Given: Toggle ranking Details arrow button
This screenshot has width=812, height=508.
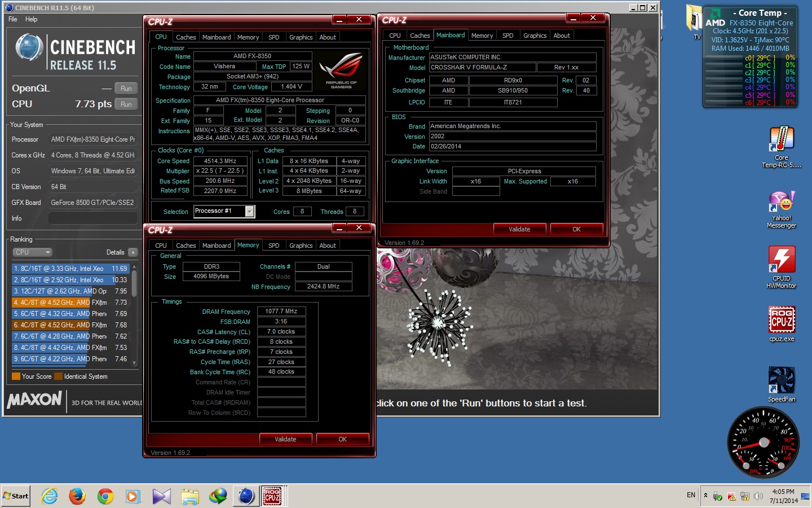Looking at the screenshot, I should (133, 252).
